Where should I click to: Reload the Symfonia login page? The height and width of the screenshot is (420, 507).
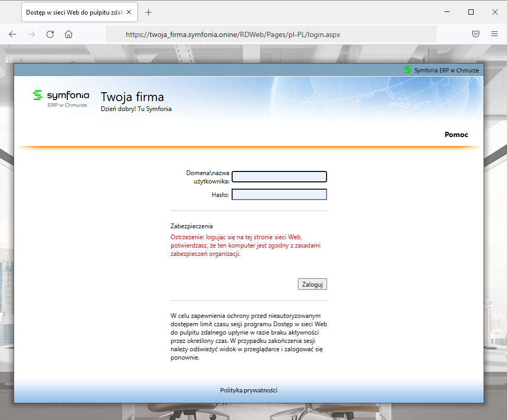click(50, 34)
